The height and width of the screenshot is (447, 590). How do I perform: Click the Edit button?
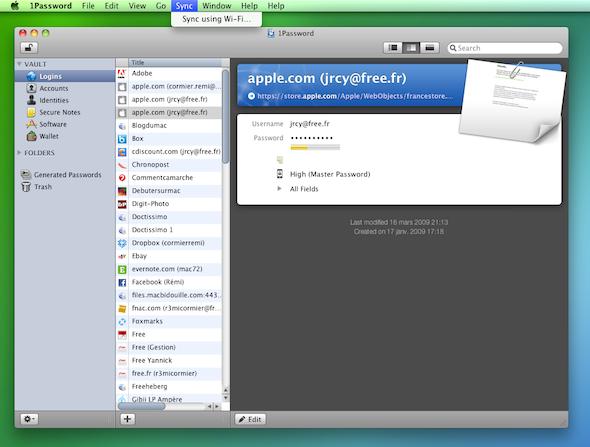(251, 419)
